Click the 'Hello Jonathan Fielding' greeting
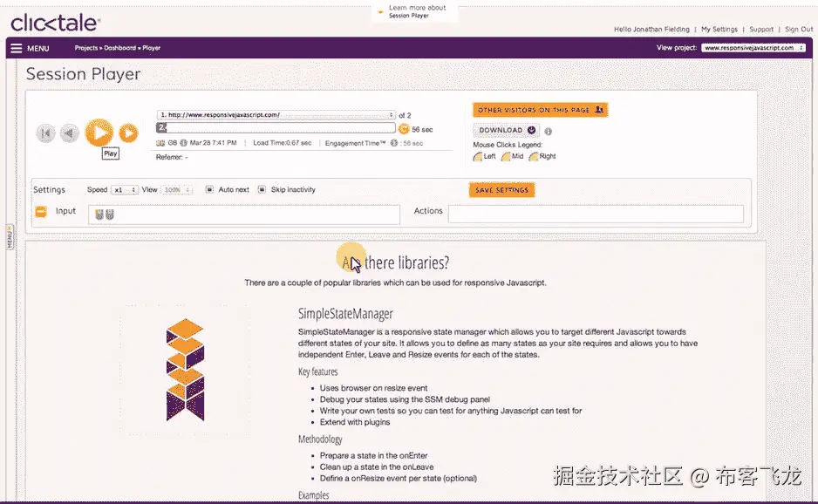Image resolution: width=818 pixels, height=504 pixels. [651, 30]
